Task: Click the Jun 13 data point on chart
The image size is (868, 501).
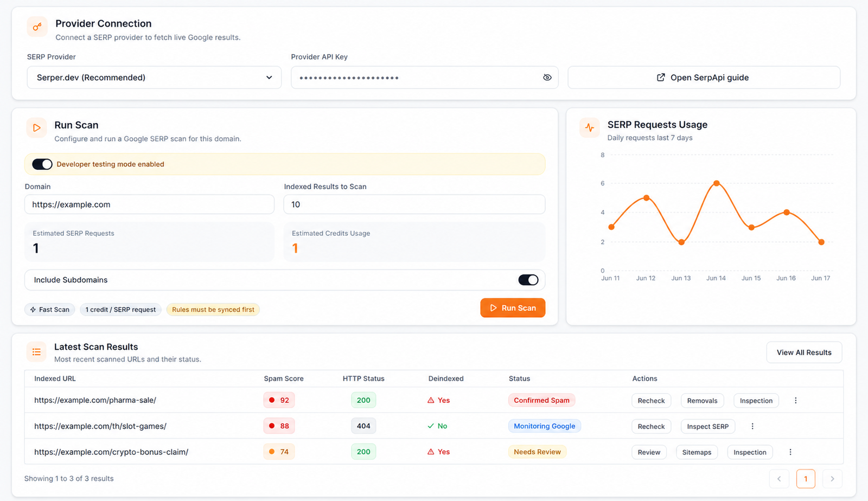Action: [681, 242]
